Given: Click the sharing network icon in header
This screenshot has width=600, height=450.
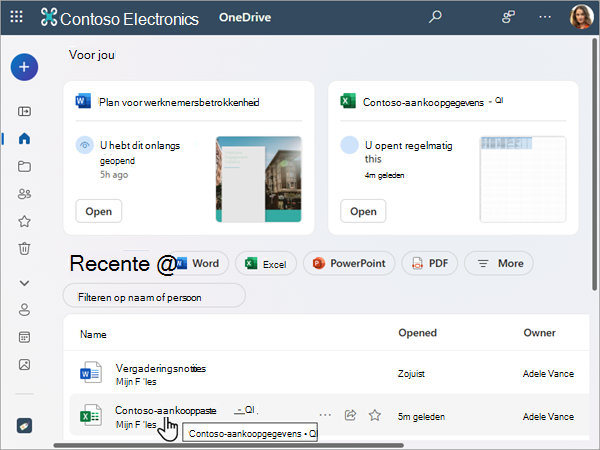Looking at the screenshot, I should click(x=508, y=17).
